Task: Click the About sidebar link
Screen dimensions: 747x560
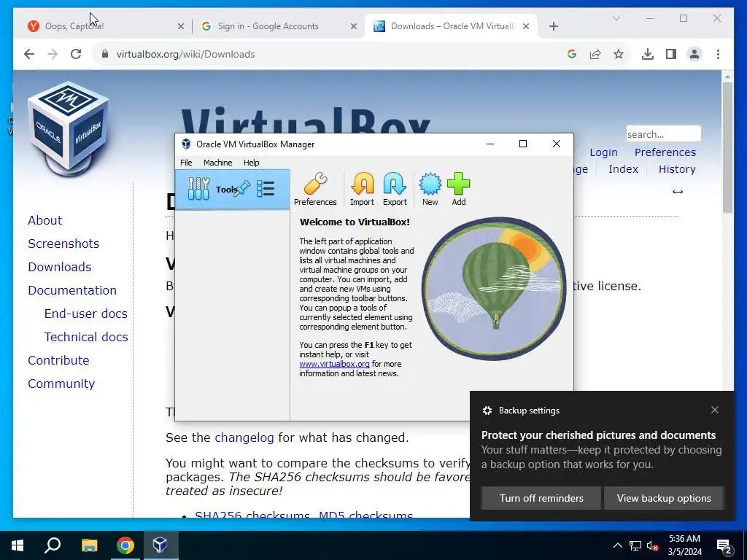Action: [44, 220]
